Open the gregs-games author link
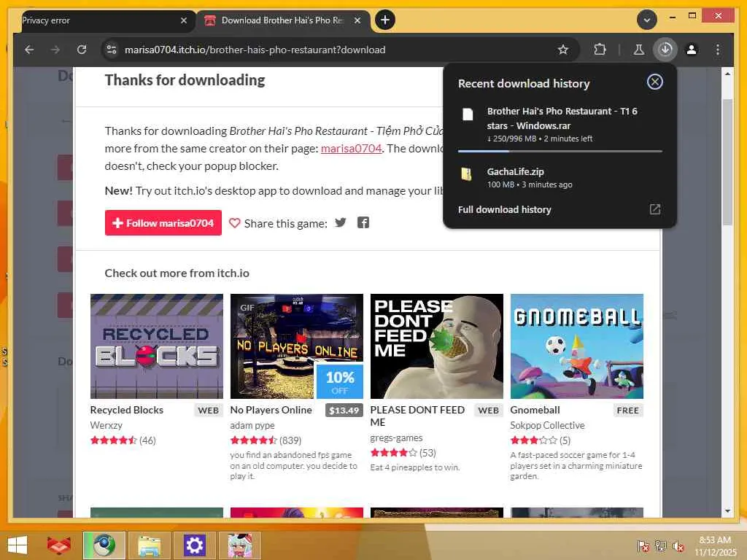 tap(396, 437)
